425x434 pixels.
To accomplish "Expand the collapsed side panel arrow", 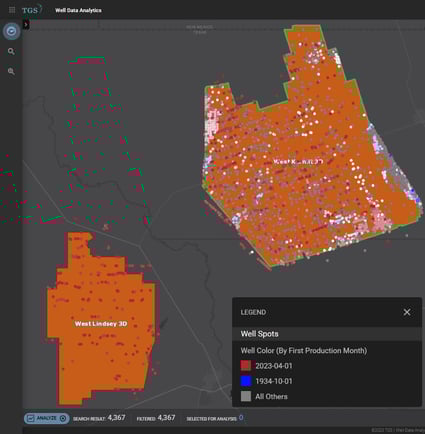I will point(26,24).
